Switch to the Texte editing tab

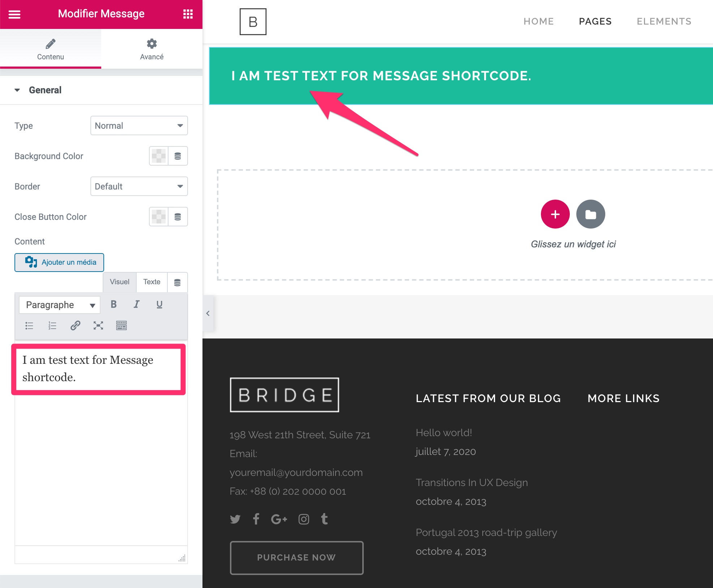151,282
